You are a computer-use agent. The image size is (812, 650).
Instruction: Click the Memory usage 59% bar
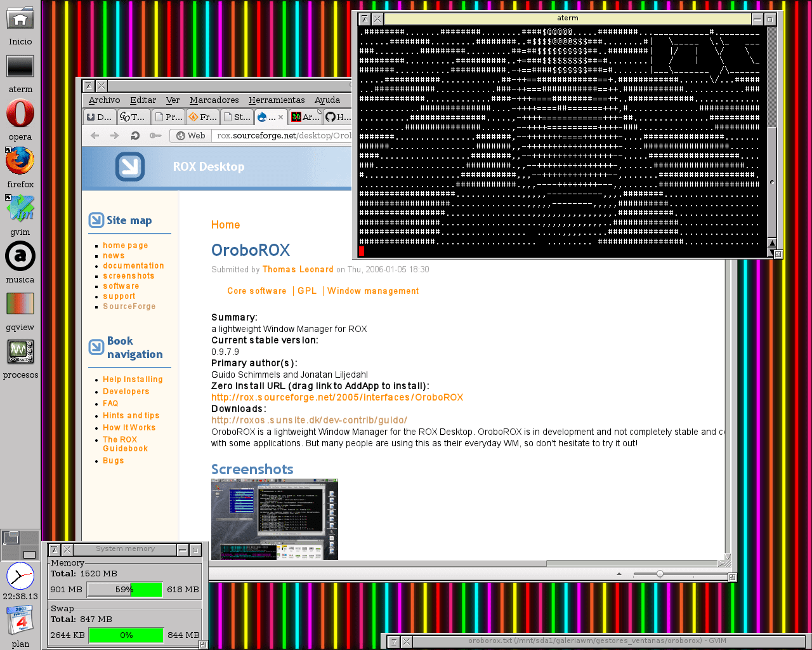[x=124, y=590]
